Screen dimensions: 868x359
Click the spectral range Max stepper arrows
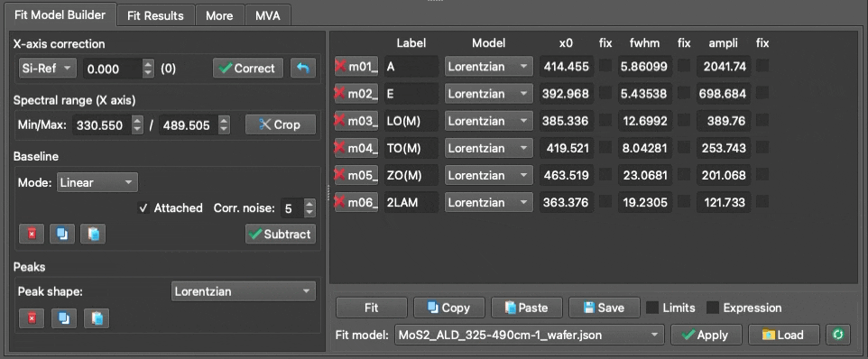tap(224, 125)
